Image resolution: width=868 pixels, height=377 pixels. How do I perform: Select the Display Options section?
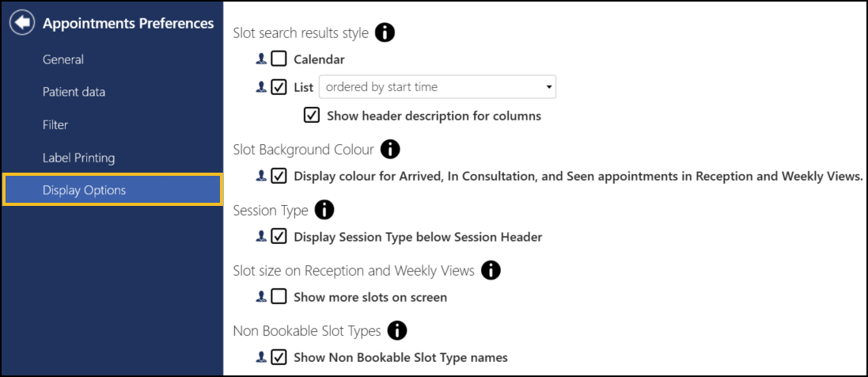click(x=84, y=190)
